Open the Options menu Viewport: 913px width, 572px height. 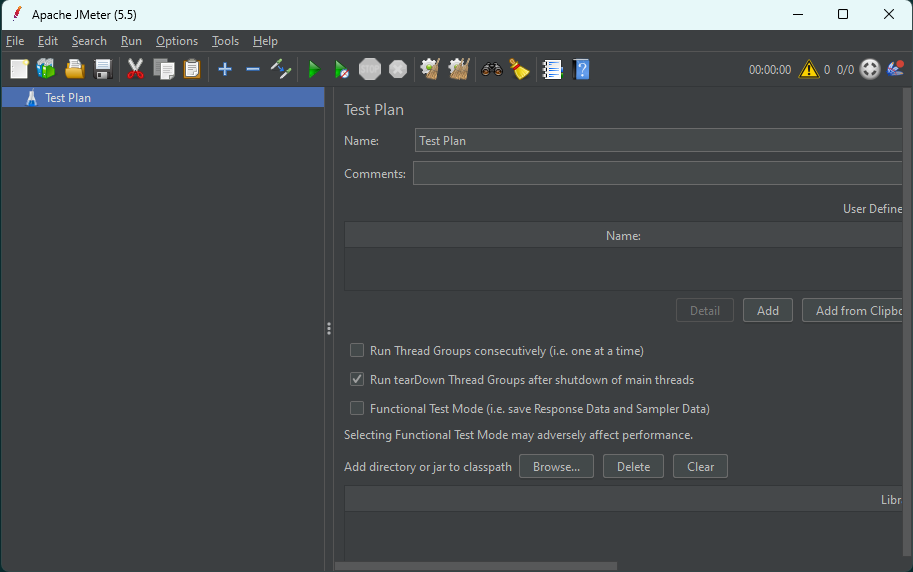[x=177, y=41]
